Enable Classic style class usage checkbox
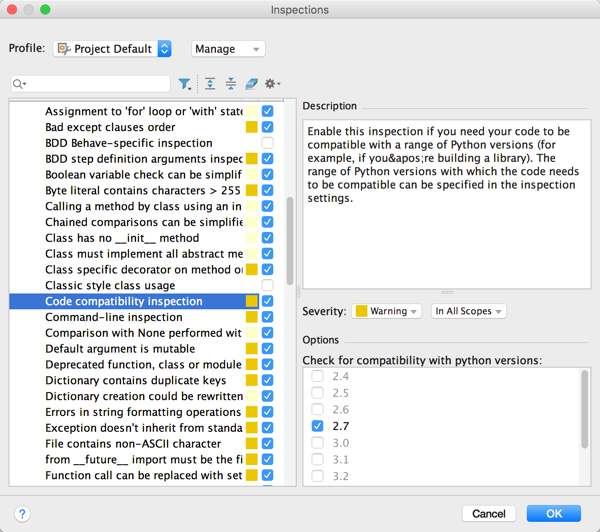Image resolution: width=600 pixels, height=532 pixels. click(x=267, y=285)
